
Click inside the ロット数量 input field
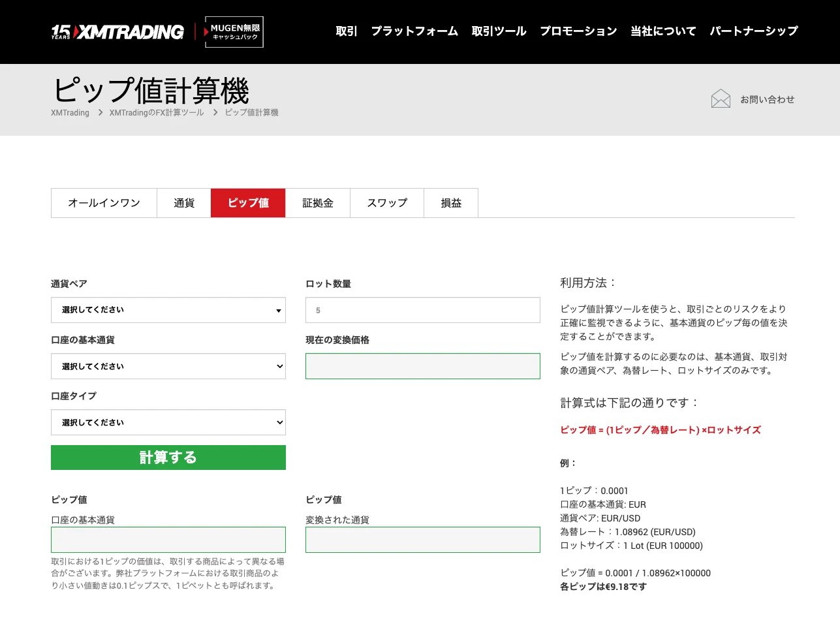(422, 310)
